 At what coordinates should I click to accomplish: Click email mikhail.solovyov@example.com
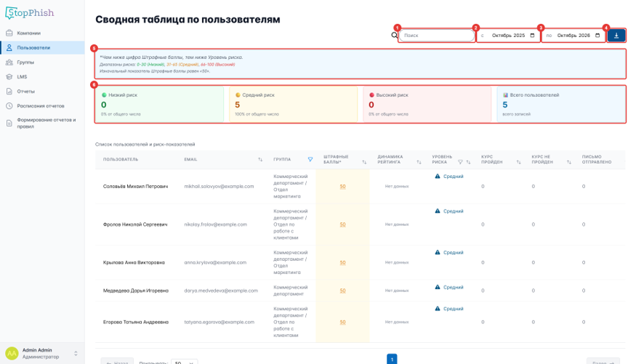(x=219, y=187)
